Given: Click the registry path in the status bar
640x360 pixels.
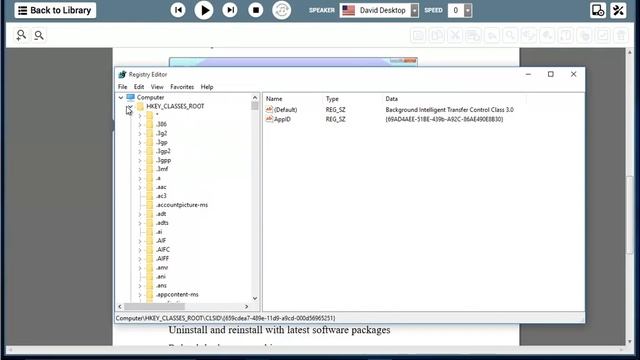Looking at the screenshot, I should click(225, 318).
